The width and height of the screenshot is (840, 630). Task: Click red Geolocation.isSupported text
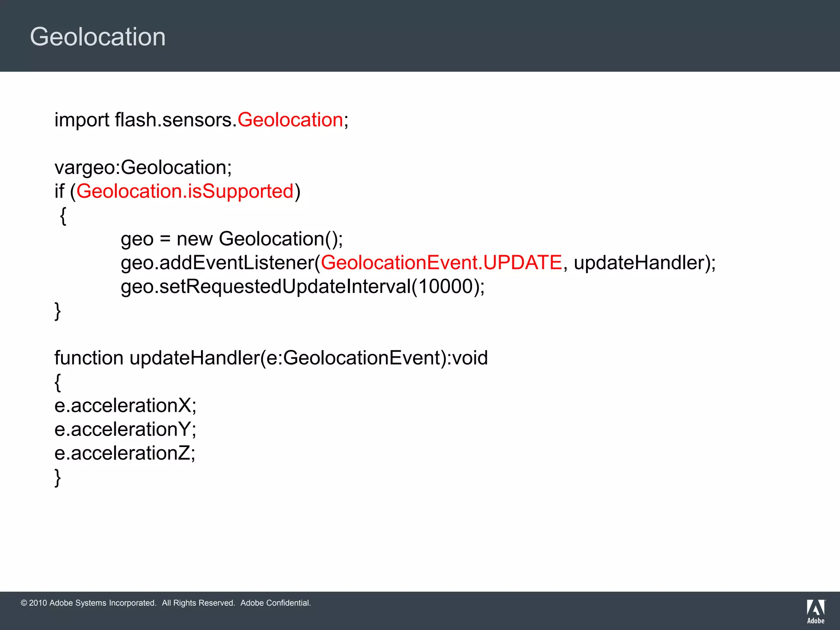tap(185, 191)
